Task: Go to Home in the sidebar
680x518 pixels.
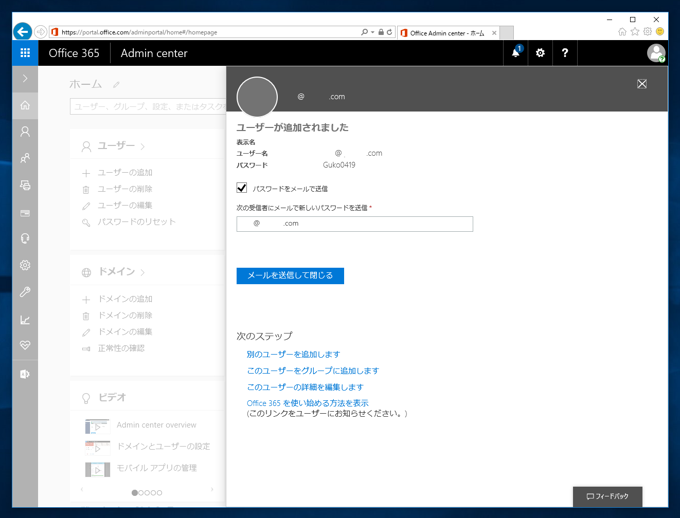Action: point(25,105)
